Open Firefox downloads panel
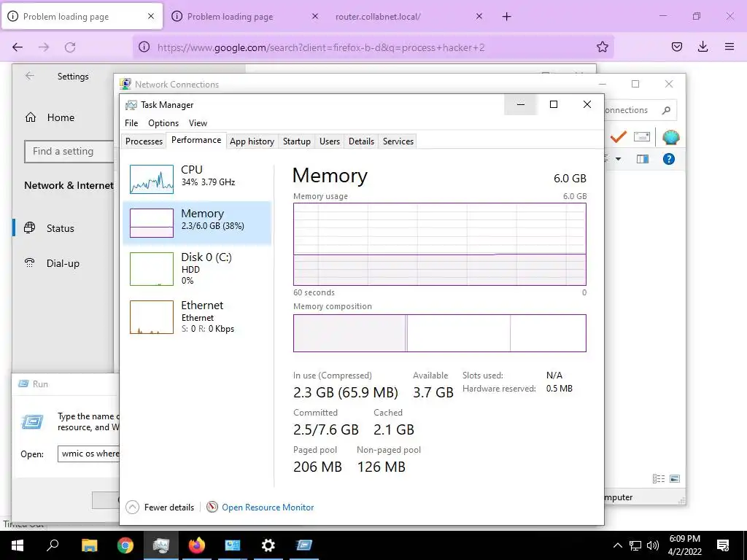The height and width of the screenshot is (560, 747). (x=703, y=47)
